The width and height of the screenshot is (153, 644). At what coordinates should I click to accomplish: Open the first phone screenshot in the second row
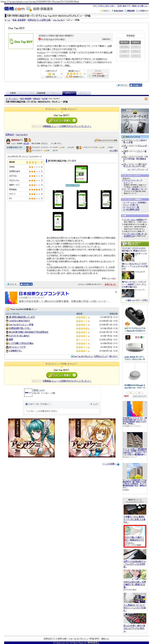pos(58,199)
